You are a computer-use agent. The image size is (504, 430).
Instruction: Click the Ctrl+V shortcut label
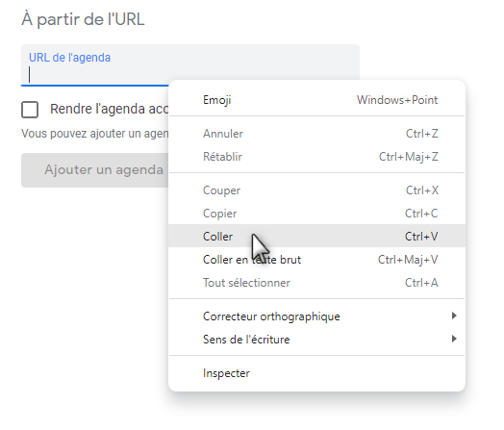421,237
